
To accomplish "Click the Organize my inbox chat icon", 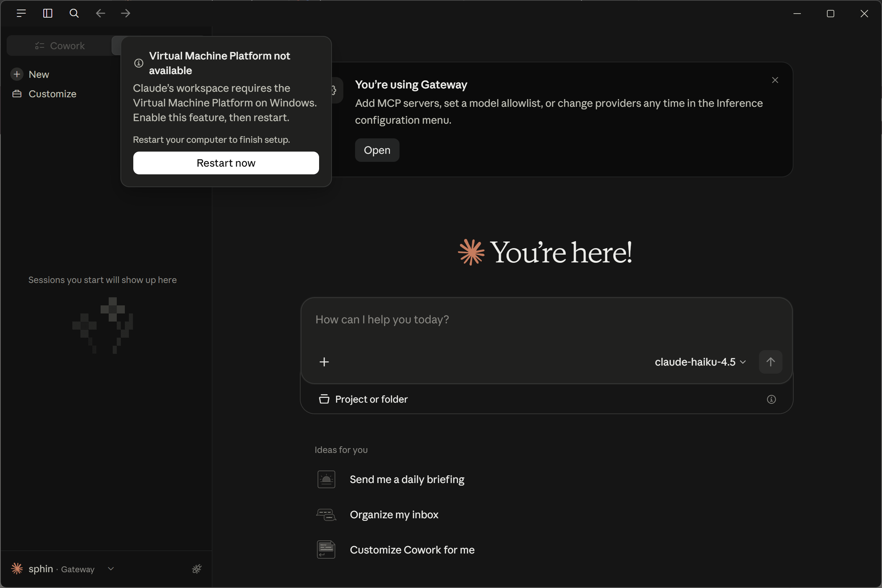I will click(326, 515).
